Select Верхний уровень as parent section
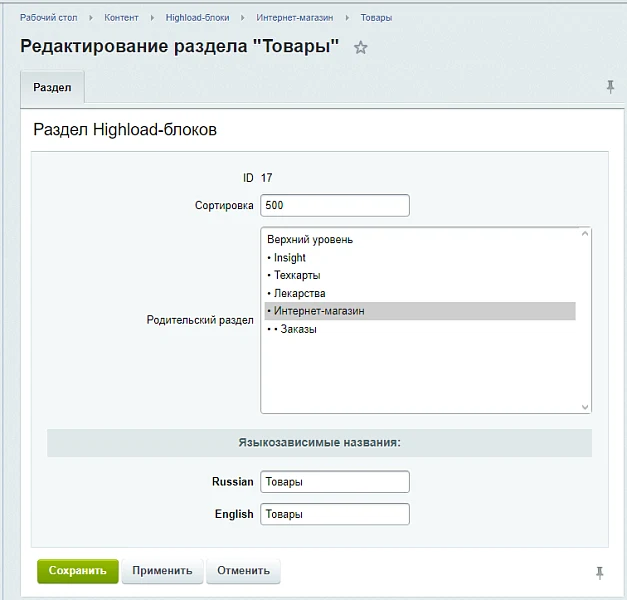Image resolution: width=627 pixels, height=600 pixels. click(x=420, y=240)
